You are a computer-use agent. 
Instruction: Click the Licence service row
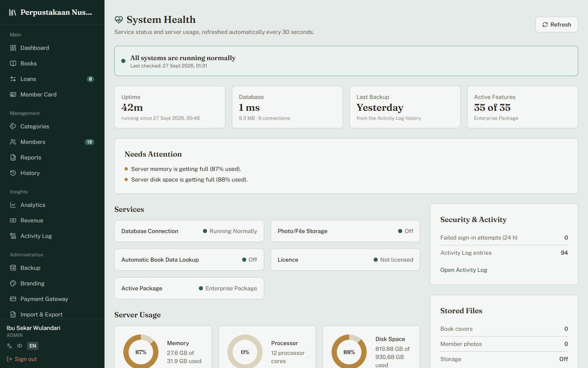(x=345, y=260)
